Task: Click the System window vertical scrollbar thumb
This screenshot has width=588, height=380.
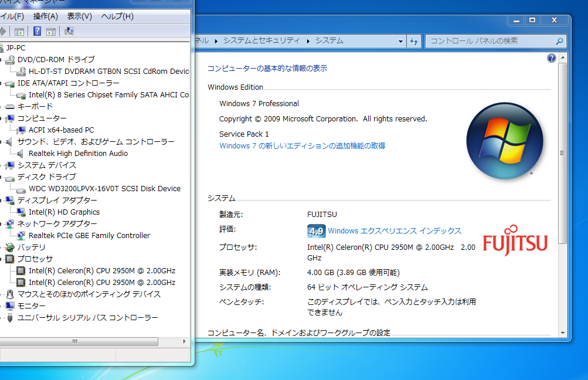Action: click(562, 153)
